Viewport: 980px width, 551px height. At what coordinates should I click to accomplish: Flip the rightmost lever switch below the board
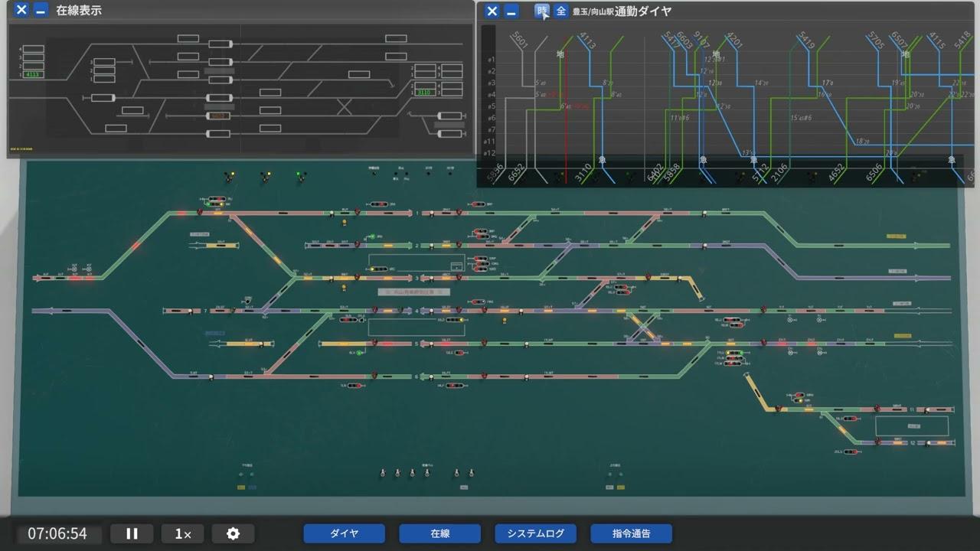tap(472, 473)
